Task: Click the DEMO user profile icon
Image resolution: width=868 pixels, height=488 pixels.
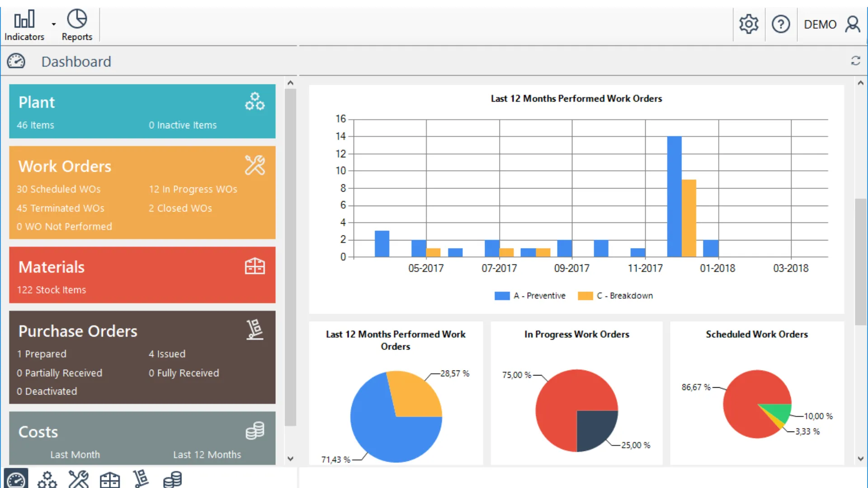Action: point(853,24)
